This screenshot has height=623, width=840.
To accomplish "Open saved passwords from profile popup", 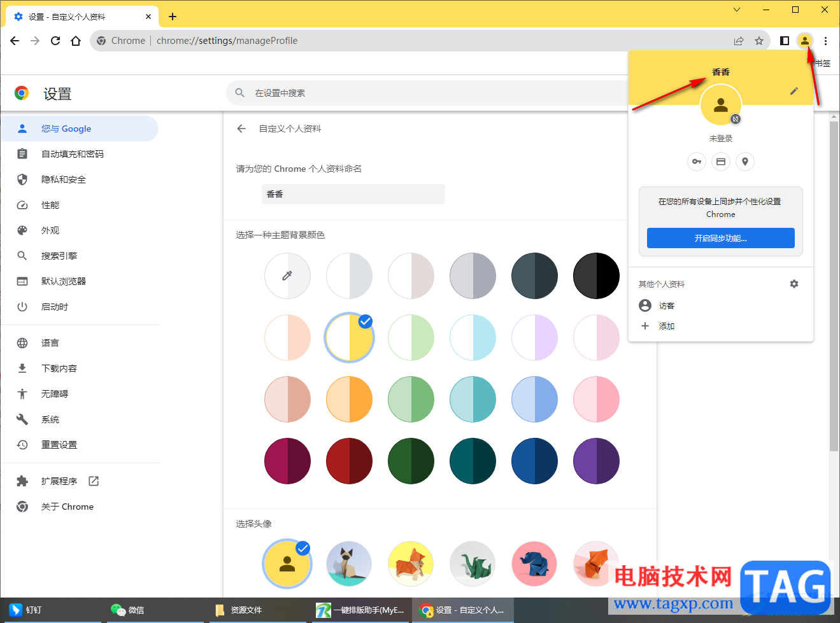I will click(696, 162).
